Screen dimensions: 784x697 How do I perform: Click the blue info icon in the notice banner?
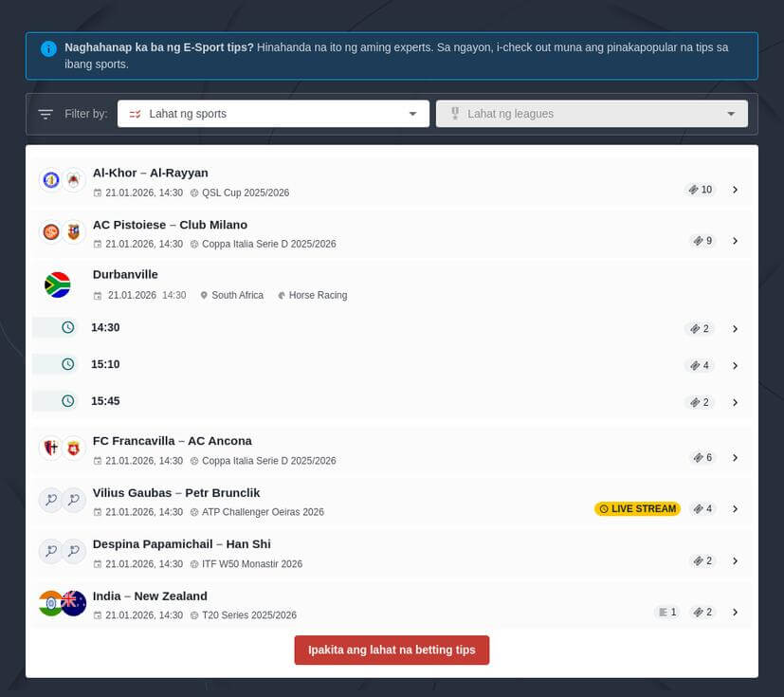(x=48, y=48)
